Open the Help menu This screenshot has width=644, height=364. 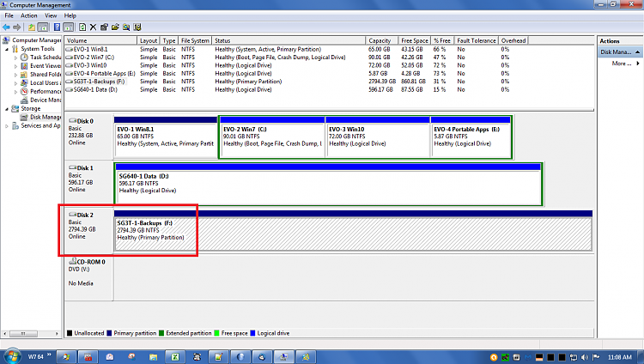pyautogui.click(x=70, y=15)
